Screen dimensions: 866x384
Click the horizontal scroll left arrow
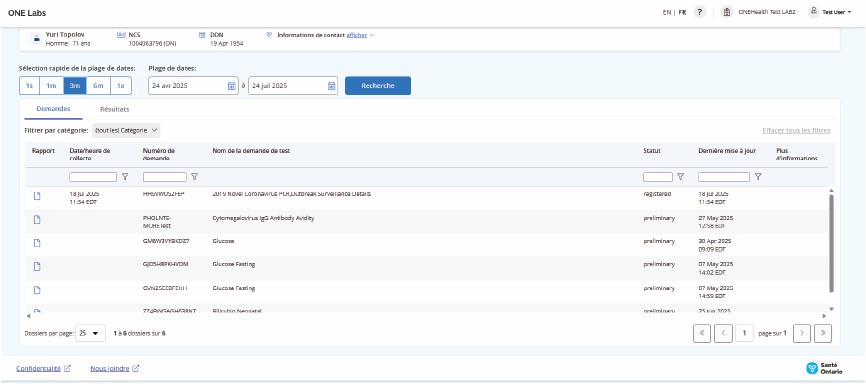pos(29,315)
